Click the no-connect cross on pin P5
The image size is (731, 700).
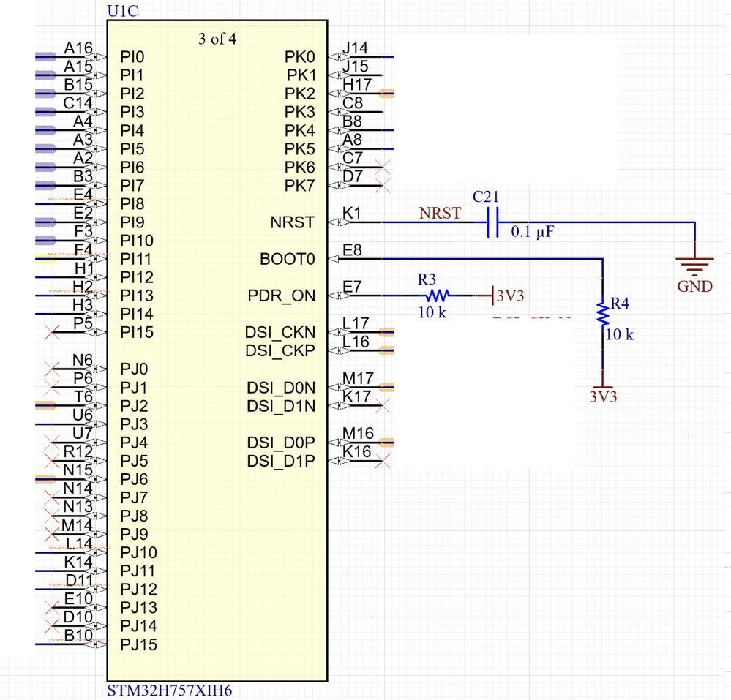click(52, 332)
